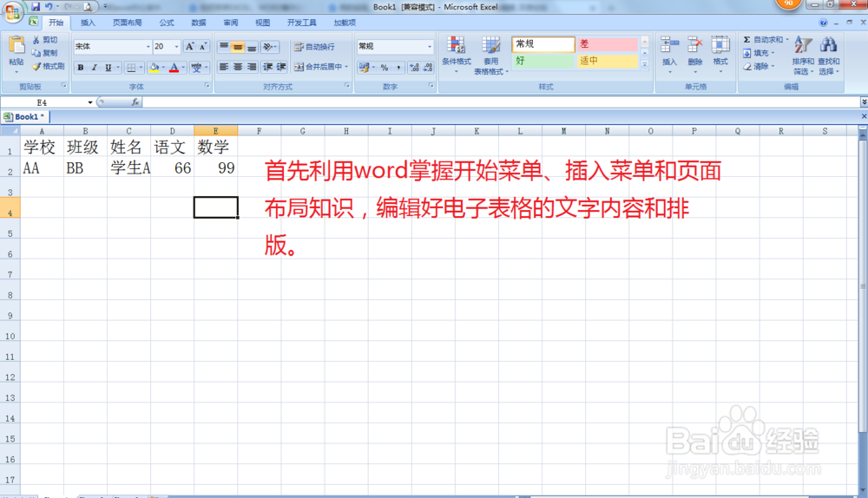Expand the formula bar
868x498 pixels.
tap(864, 102)
